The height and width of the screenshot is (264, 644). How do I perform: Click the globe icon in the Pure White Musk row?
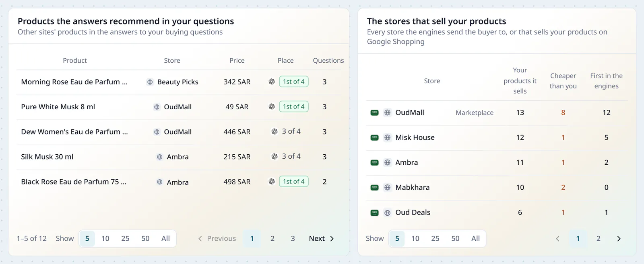[157, 107]
